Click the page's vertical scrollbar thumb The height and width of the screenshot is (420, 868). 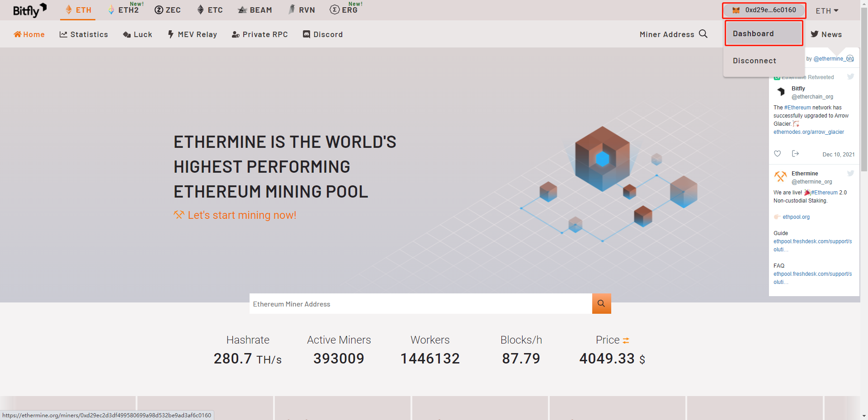pyautogui.click(x=864, y=90)
